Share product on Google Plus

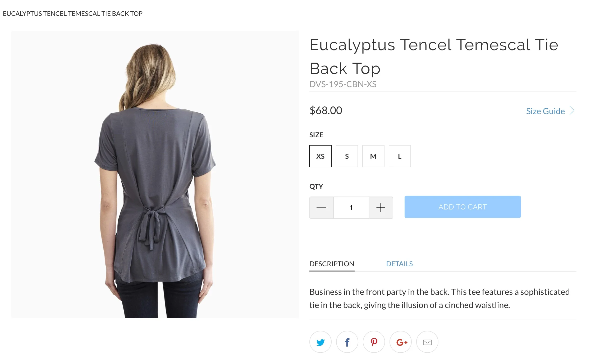pyautogui.click(x=400, y=342)
